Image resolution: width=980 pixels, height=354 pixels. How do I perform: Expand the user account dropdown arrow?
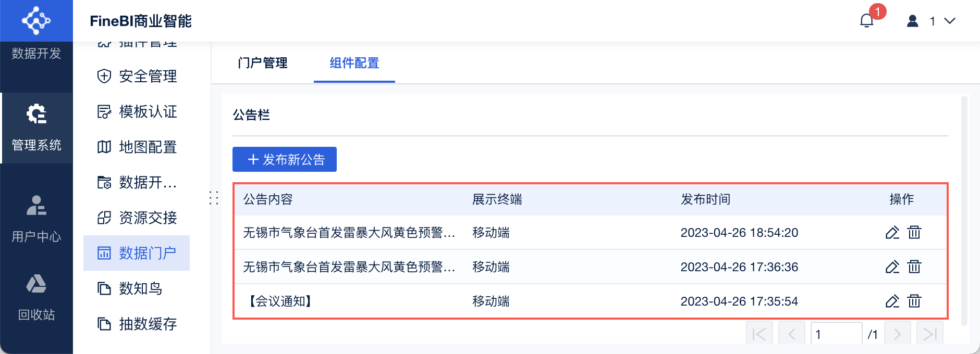[x=950, y=21]
